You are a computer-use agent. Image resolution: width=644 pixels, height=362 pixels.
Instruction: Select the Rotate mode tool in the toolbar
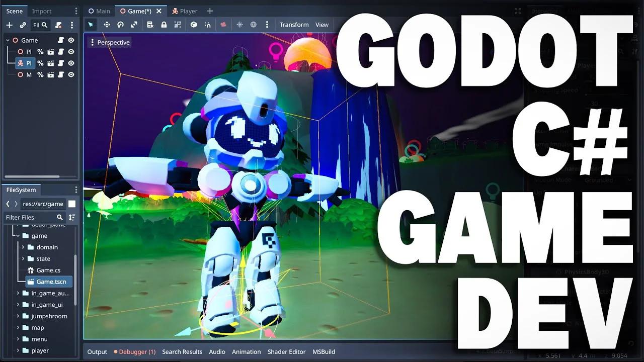click(120, 25)
